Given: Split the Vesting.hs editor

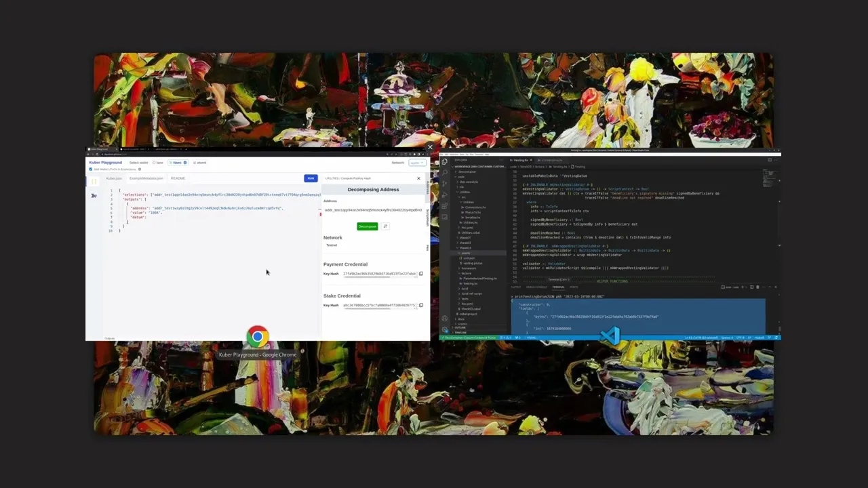Looking at the screenshot, I should 769,160.
